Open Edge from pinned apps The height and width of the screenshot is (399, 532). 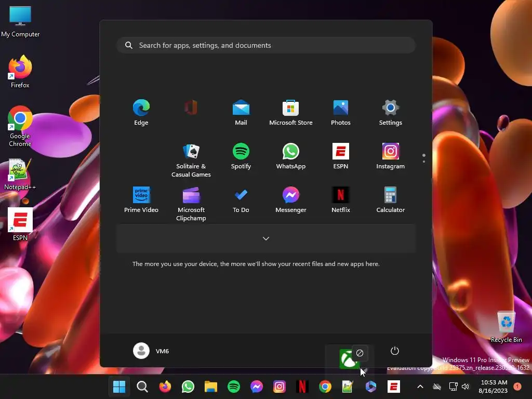click(141, 113)
